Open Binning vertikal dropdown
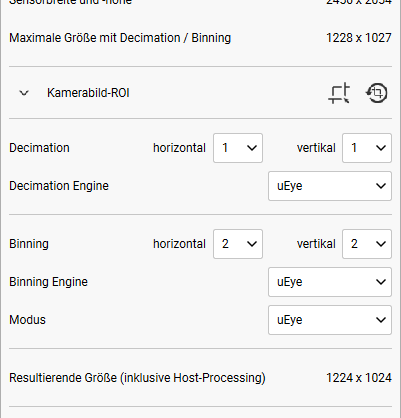This screenshot has height=418, width=401. click(x=367, y=244)
